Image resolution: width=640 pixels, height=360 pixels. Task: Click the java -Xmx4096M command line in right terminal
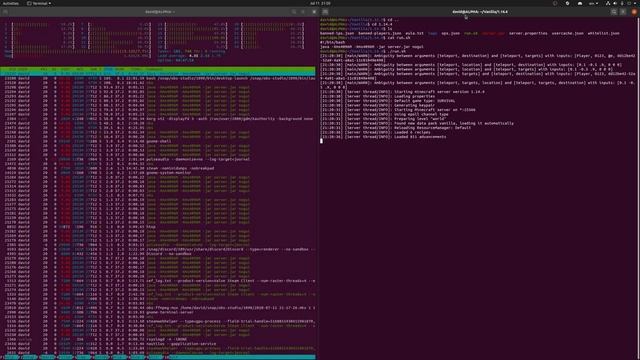[x=372, y=47]
